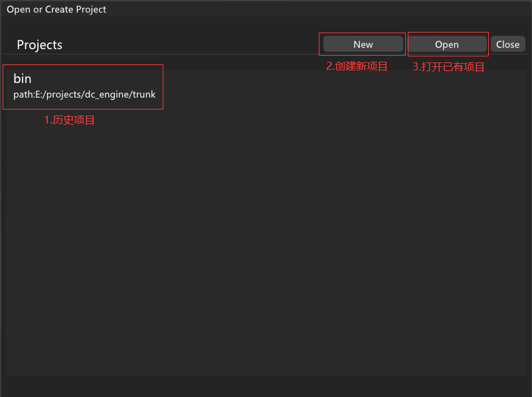Pick the recent project named bin
This screenshot has height=397, width=532.
23,79
